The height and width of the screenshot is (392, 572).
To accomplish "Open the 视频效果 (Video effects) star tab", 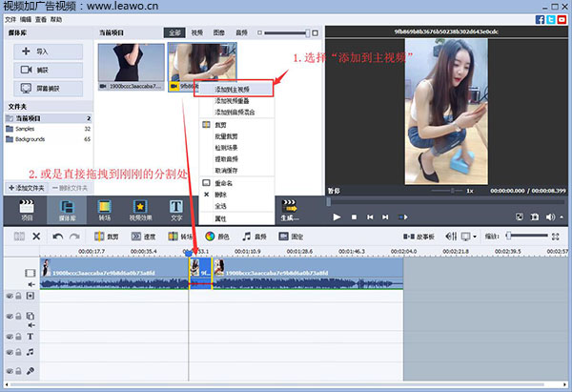I will coord(140,210).
